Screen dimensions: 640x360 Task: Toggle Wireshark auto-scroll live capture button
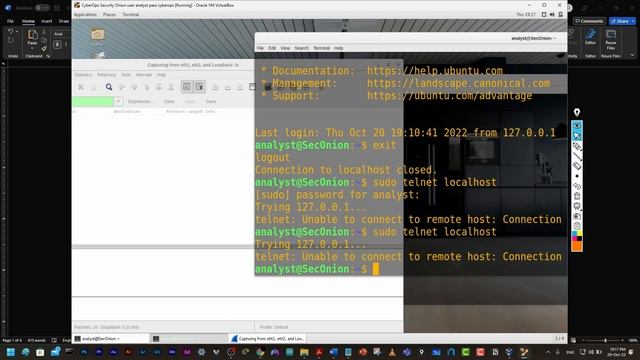(x=199, y=87)
